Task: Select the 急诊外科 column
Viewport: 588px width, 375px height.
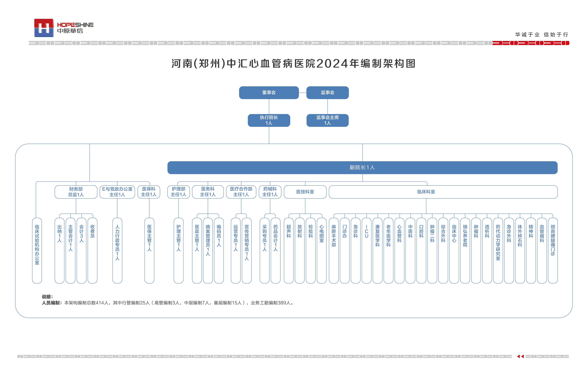Action: click(x=509, y=251)
